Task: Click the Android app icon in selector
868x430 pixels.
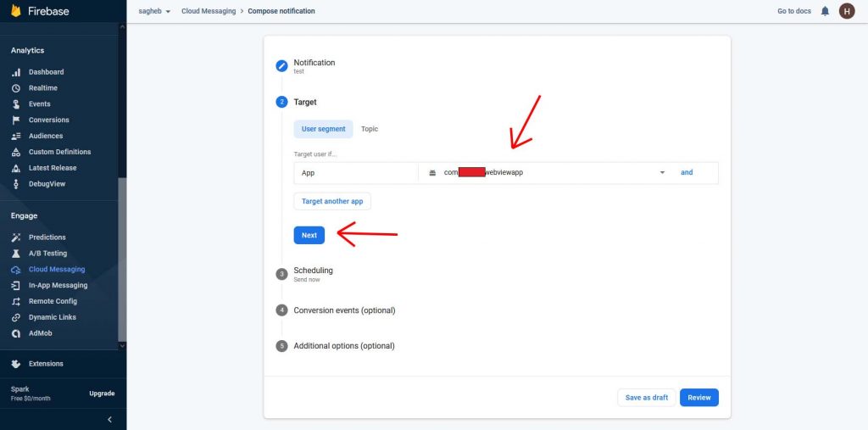Action: [432, 173]
